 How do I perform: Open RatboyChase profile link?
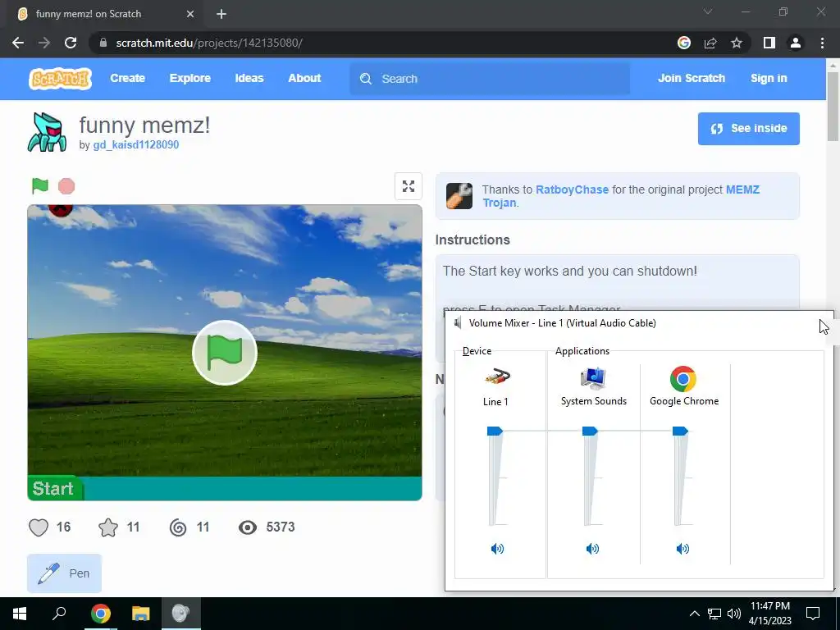point(572,189)
